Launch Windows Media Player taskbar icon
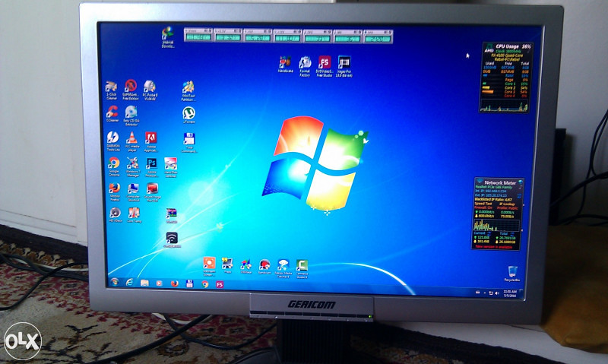Viewport: 608px width, 364px height. [160, 283]
